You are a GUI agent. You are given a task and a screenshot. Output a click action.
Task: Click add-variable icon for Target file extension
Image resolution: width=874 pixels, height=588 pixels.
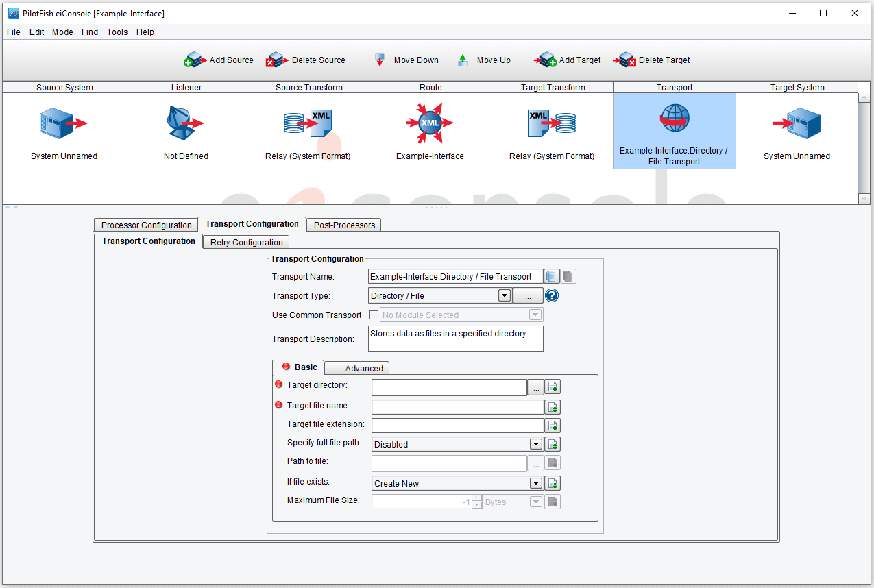[553, 426]
